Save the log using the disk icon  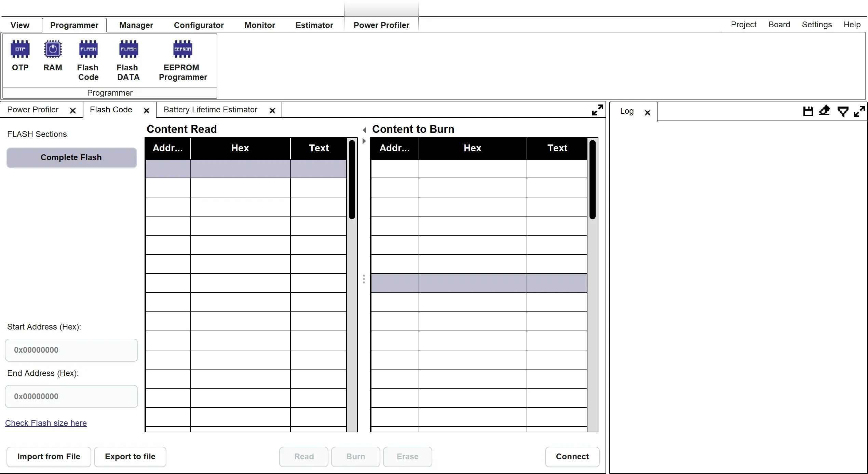click(808, 111)
